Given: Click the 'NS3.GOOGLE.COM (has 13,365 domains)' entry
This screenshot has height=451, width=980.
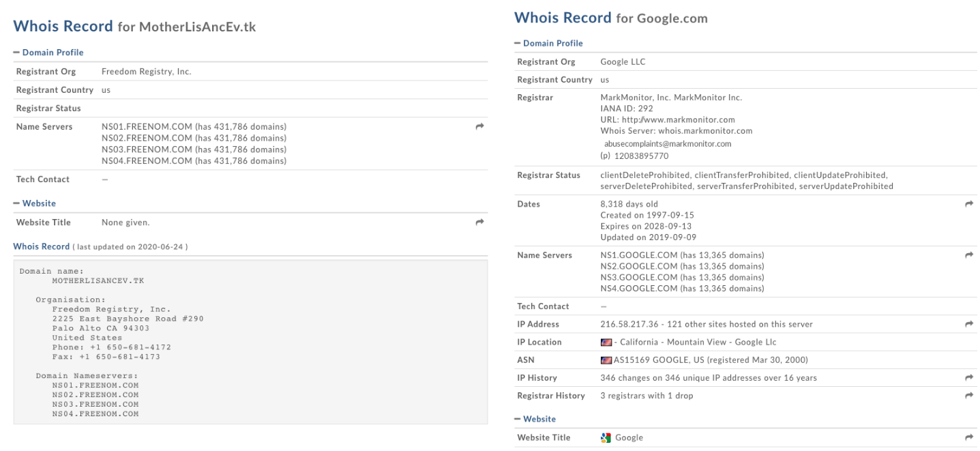Looking at the screenshot, I should (x=682, y=278).
